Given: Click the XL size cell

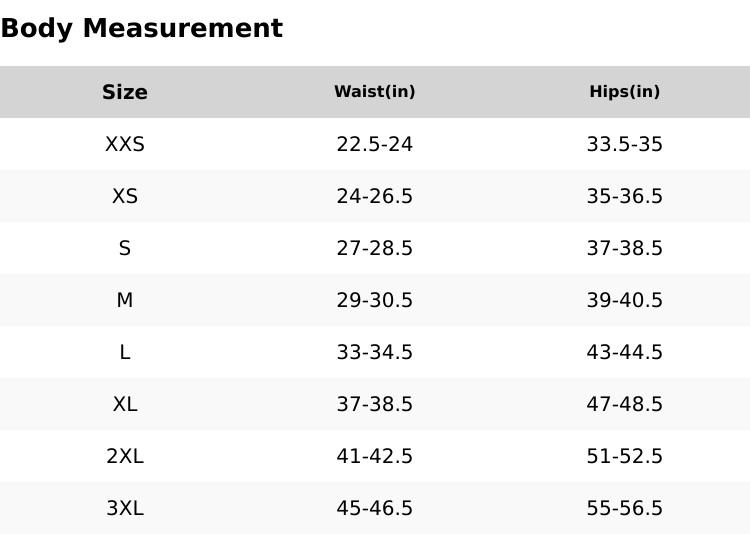Looking at the screenshot, I should tap(125, 404).
